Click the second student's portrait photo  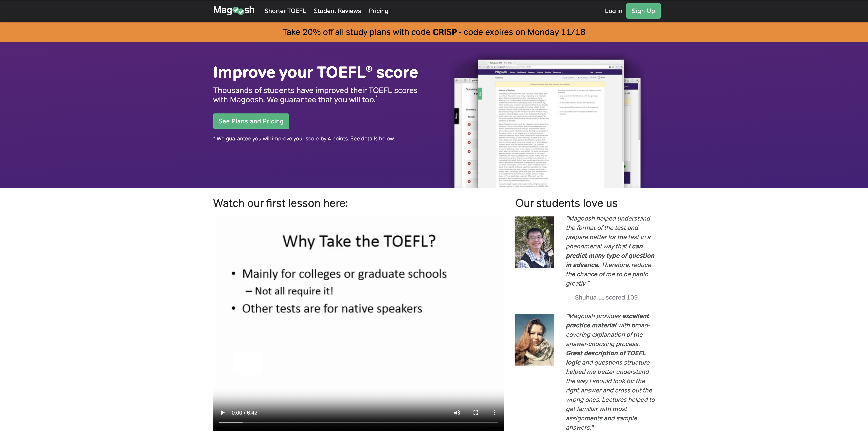tap(534, 340)
